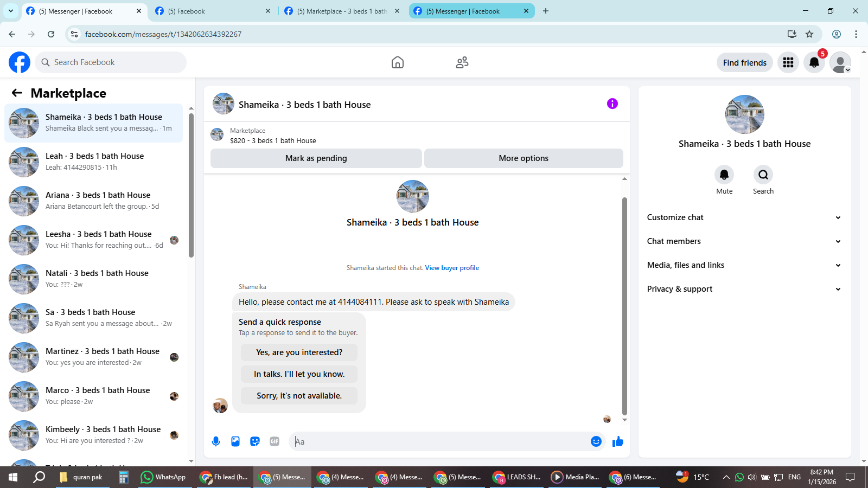
Task: Close the Marketplace - 3 beds browser tab
Action: pos(397,11)
